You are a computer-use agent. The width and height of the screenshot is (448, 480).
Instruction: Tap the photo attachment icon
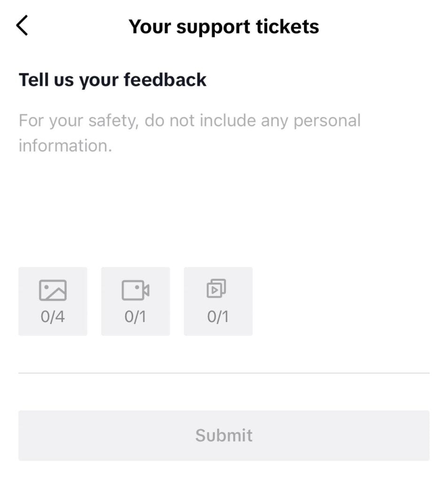tap(53, 290)
